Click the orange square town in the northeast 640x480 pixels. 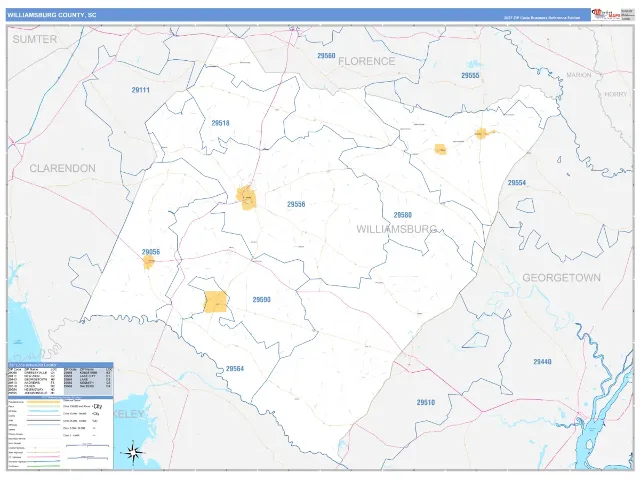[440, 149]
